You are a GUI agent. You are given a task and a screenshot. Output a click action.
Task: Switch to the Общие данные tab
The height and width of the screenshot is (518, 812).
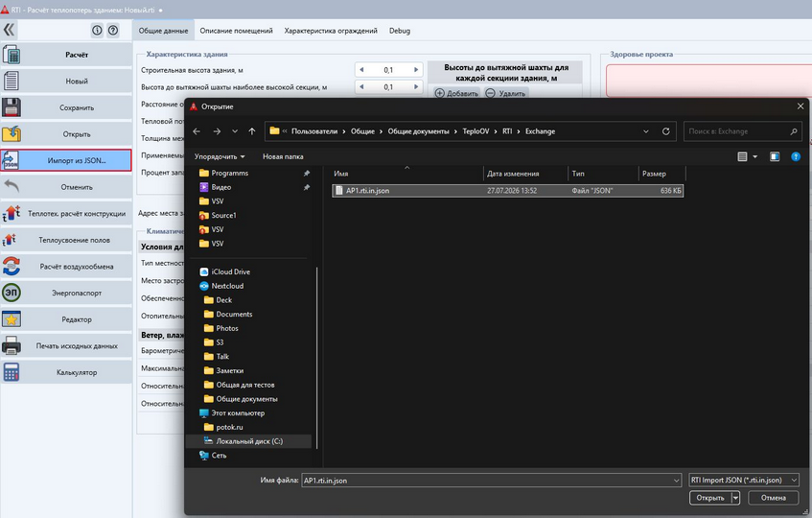click(163, 31)
